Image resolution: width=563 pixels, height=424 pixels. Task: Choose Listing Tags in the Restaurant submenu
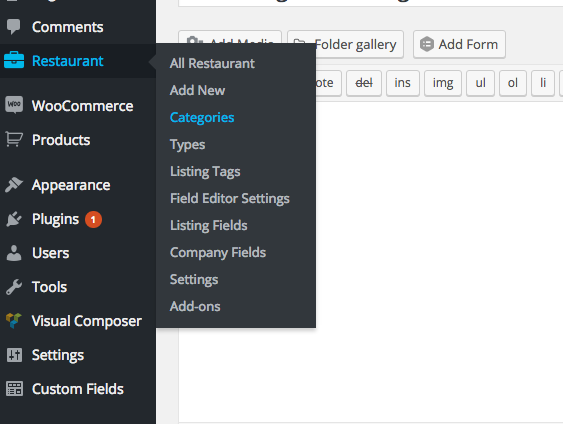point(205,172)
